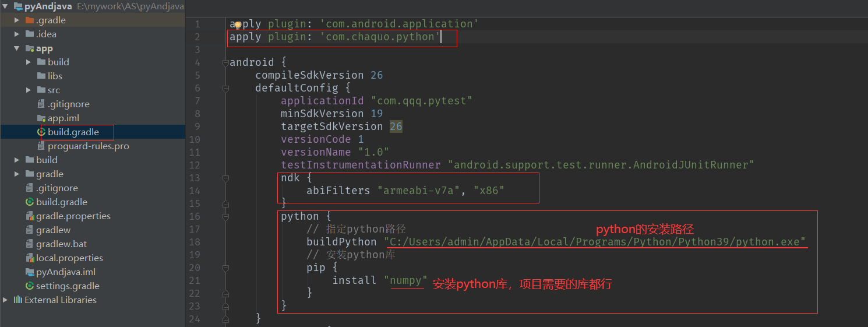Click the pyAndjava.iml file icon

tap(30, 272)
